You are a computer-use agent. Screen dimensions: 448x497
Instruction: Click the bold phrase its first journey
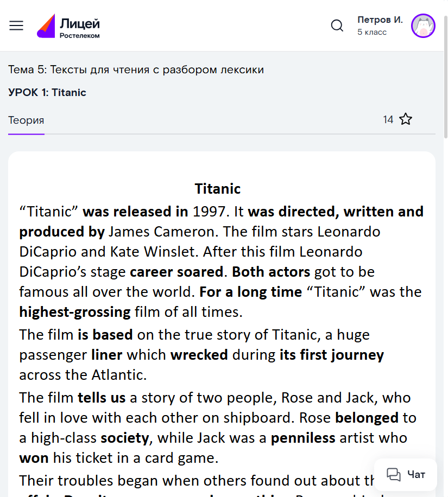[x=331, y=355]
